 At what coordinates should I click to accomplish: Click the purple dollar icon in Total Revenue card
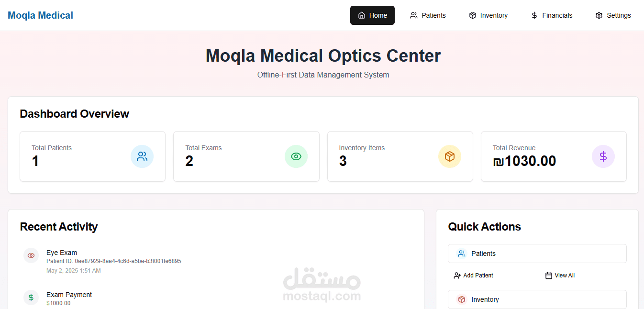click(603, 156)
